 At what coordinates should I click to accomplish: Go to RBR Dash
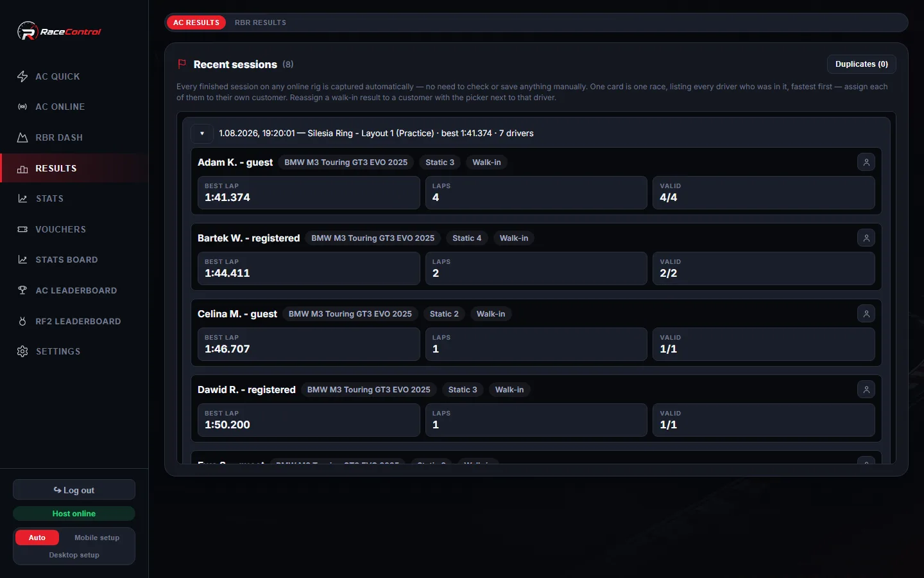click(x=74, y=137)
